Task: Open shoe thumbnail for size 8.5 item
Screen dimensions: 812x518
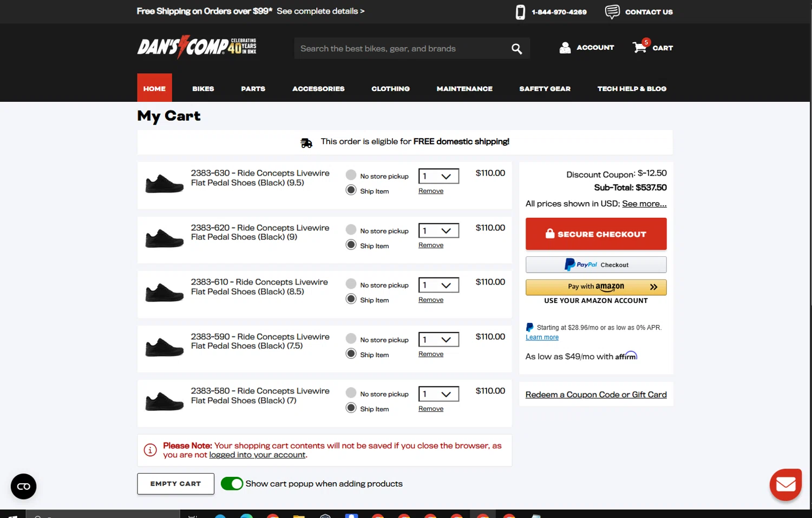Action: tap(165, 293)
